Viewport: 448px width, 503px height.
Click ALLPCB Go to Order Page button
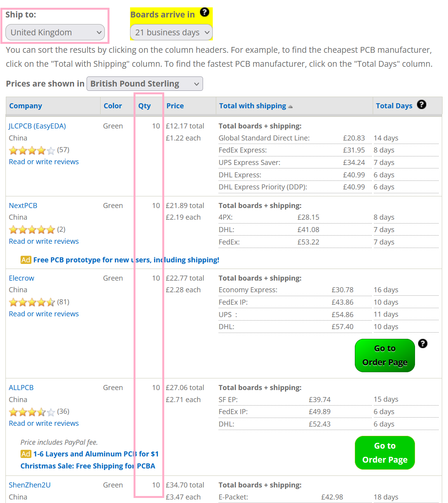(385, 453)
